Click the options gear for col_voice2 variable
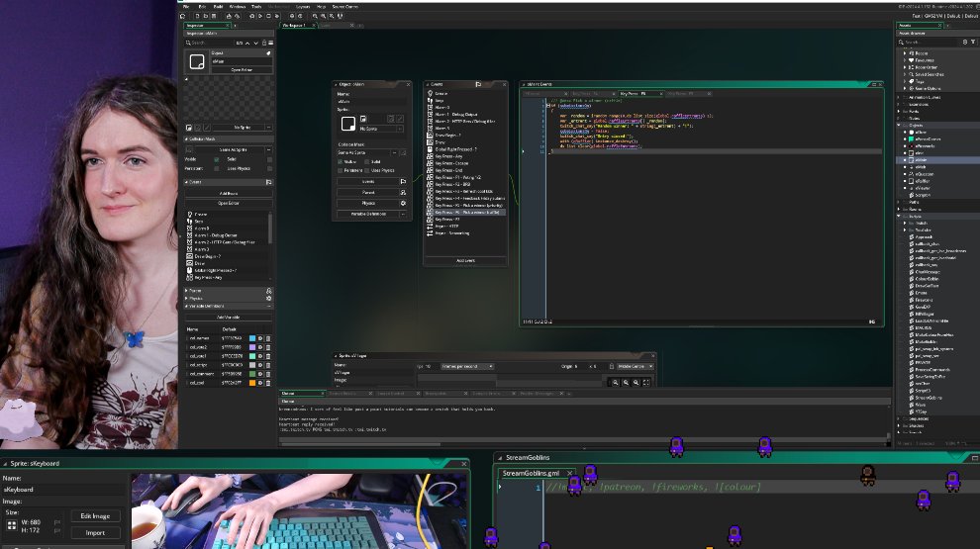Screen dimensions: 980x549 click(260, 347)
